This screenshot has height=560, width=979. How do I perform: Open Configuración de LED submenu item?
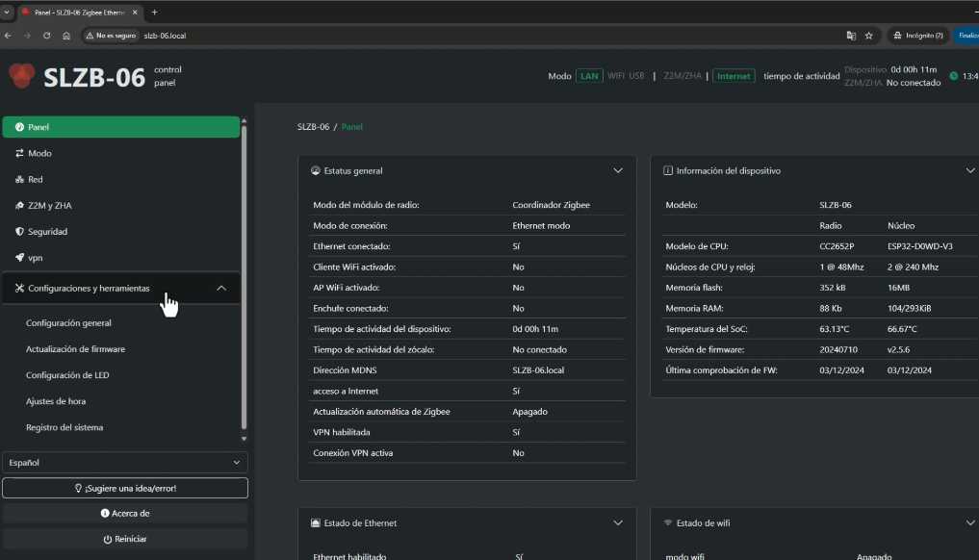(x=67, y=375)
